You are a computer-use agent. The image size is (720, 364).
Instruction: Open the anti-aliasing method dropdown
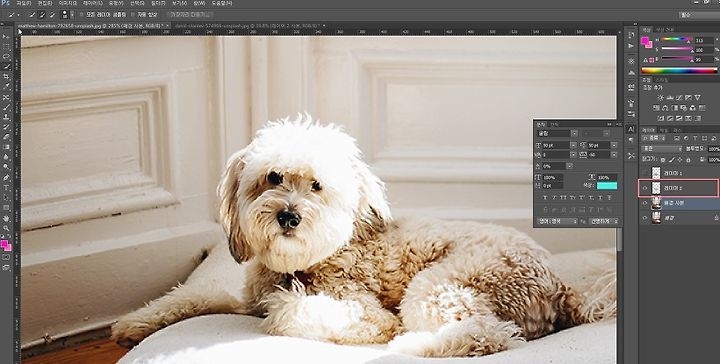click(604, 221)
